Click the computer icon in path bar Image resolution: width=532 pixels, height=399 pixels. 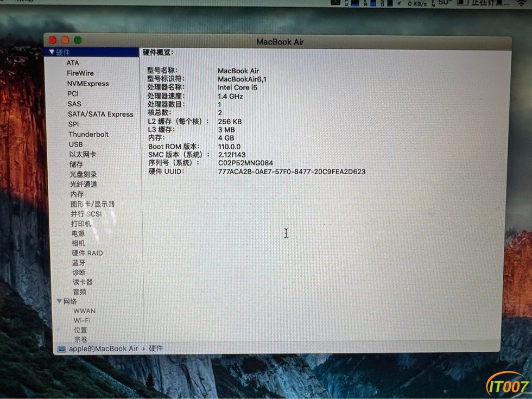tap(62, 349)
